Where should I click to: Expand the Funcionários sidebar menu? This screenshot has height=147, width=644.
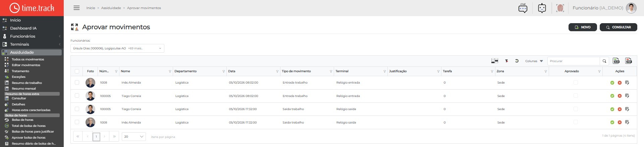pyautogui.click(x=32, y=36)
